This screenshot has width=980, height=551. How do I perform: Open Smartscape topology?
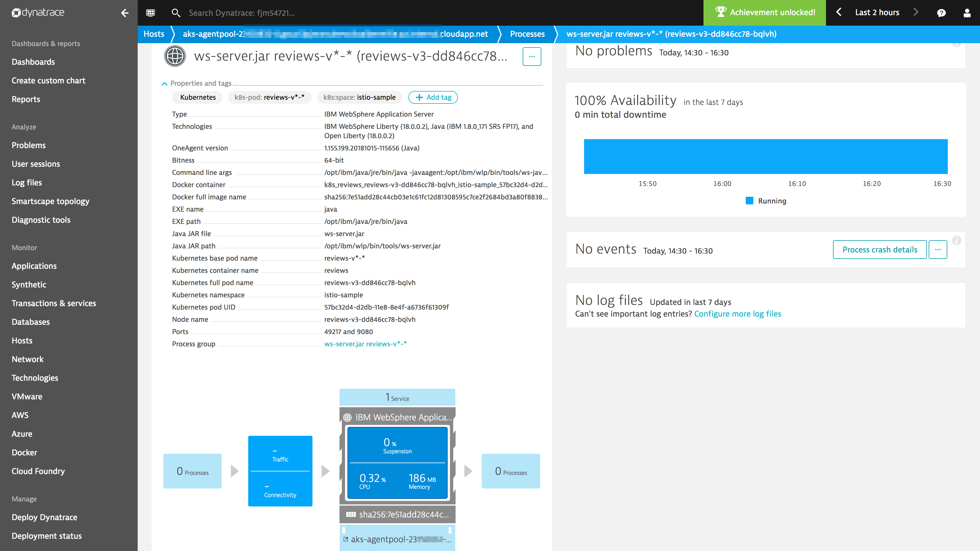[x=50, y=201]
